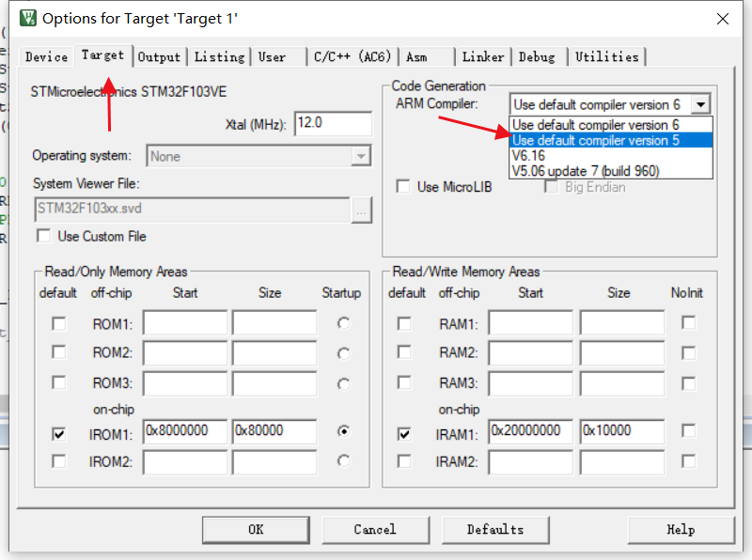Click the ROM1 Start field

tap(185, 322)
